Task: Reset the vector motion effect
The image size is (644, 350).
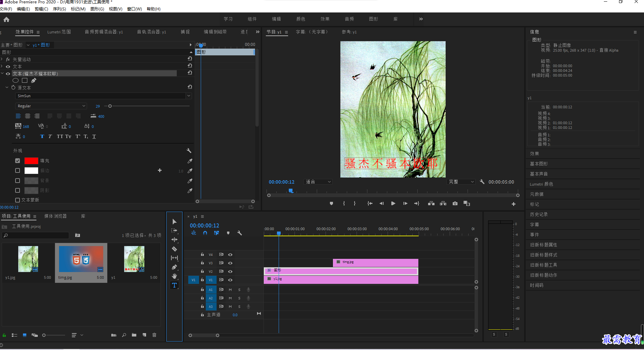Action: click(x=190, y=59)
